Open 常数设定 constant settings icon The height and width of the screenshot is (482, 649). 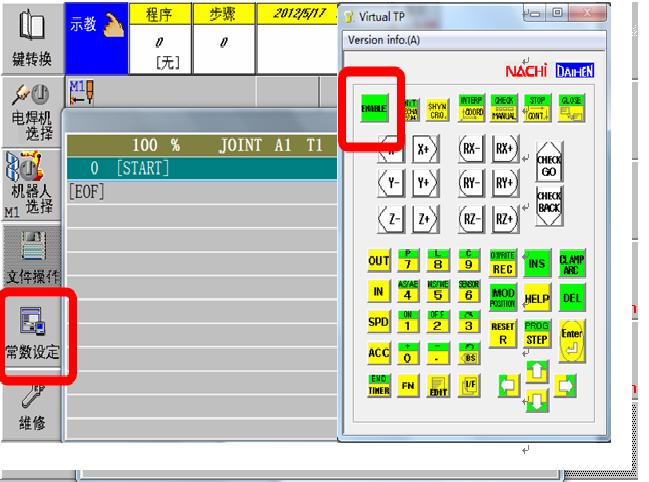click(x=33, y=335)
